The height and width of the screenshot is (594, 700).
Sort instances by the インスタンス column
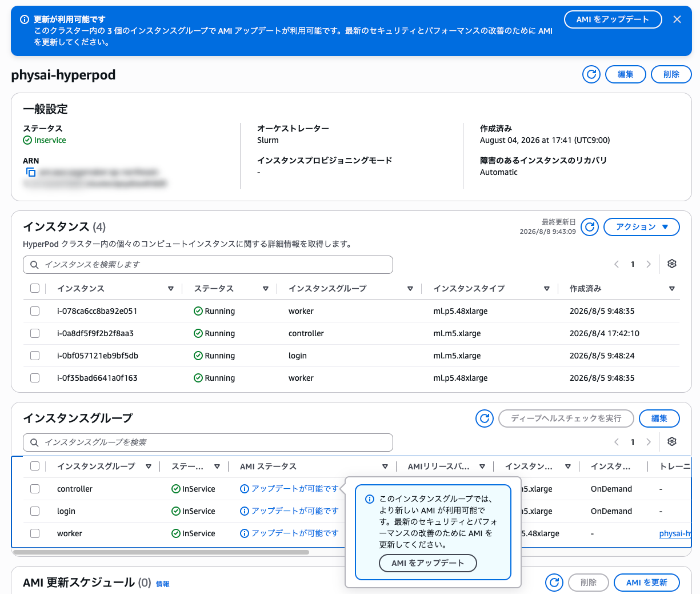171,289
